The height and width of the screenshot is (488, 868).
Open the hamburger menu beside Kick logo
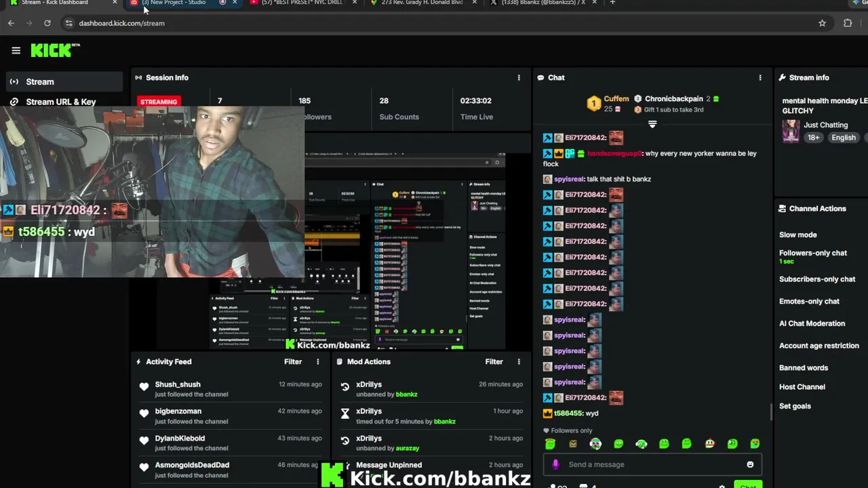pyautogui.click(x=16, y=50)
